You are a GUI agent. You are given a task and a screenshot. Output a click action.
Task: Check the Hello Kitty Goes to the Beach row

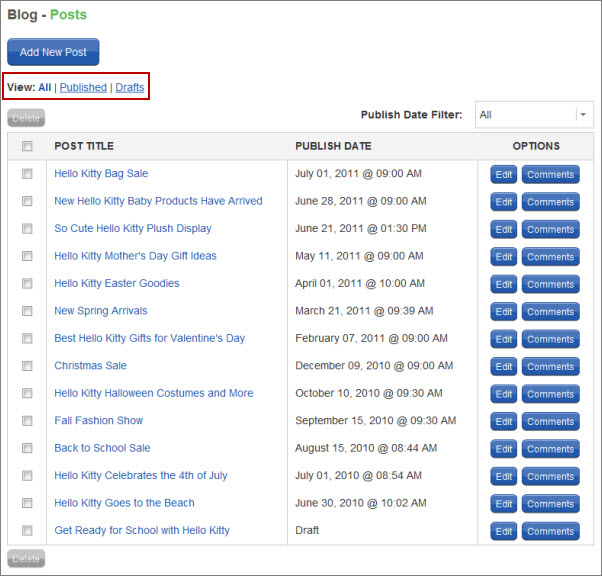pos(27,503)
